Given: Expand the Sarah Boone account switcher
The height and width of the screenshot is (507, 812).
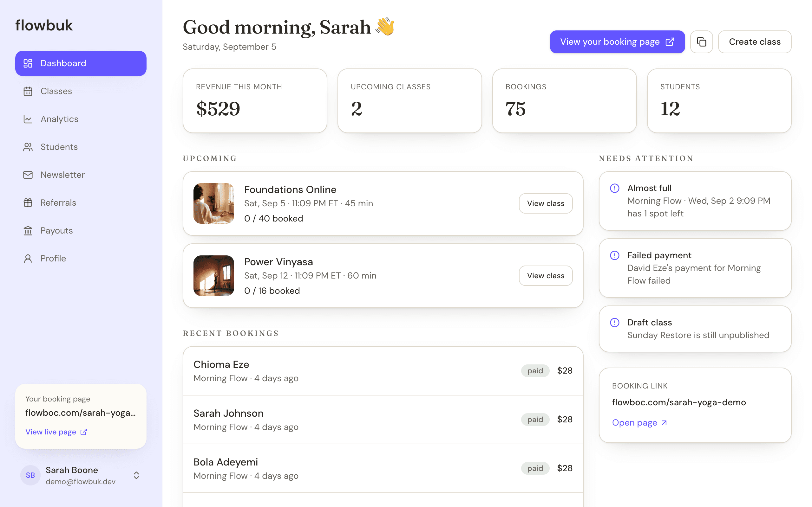Looking at the screenshot, I should [x=136, y=475].
